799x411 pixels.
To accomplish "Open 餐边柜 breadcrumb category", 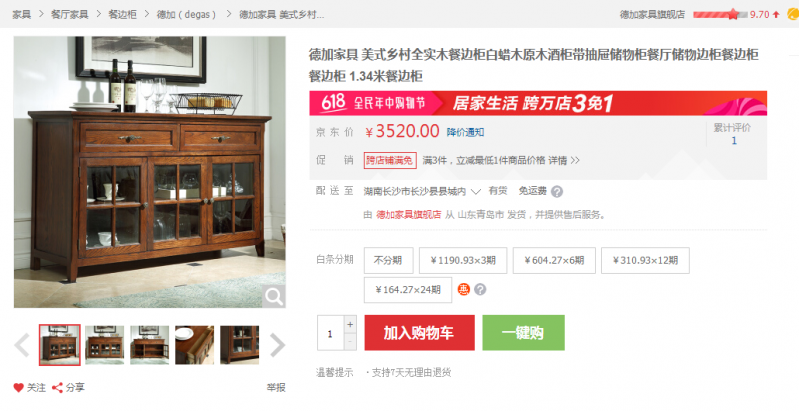I will tap(122, 14).
